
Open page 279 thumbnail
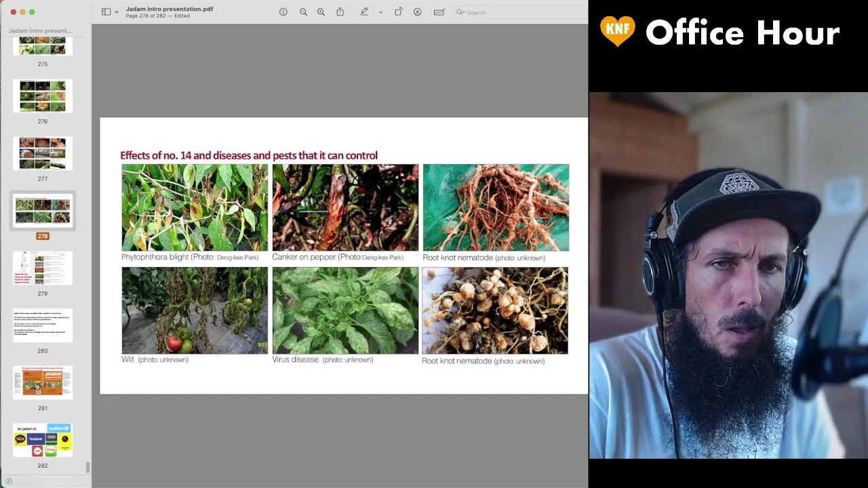[43, 268]
